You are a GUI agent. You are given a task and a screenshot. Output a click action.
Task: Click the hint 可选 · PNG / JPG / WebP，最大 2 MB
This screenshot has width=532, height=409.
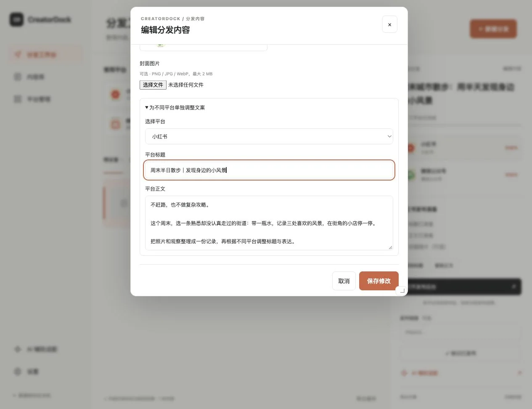[x=176, y=74]
